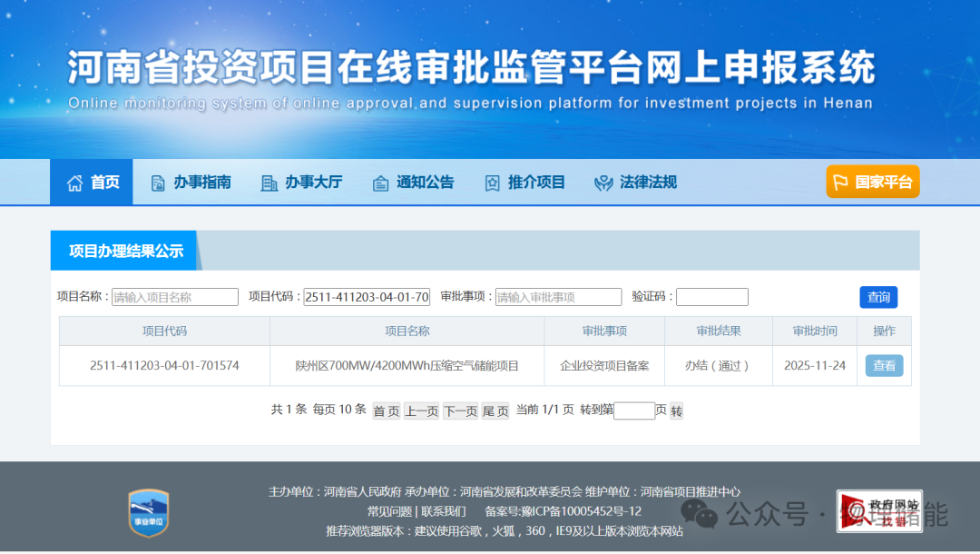The image size is (980, 554).
Task: Click the 推介项目 star badge icon
Action: [492, 183]
